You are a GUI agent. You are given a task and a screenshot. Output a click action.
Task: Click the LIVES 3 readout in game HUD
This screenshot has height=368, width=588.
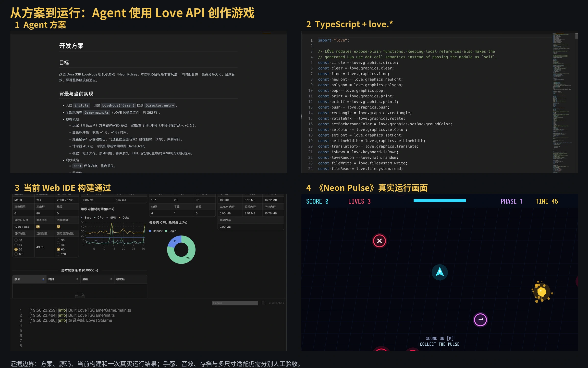[359, 201]
